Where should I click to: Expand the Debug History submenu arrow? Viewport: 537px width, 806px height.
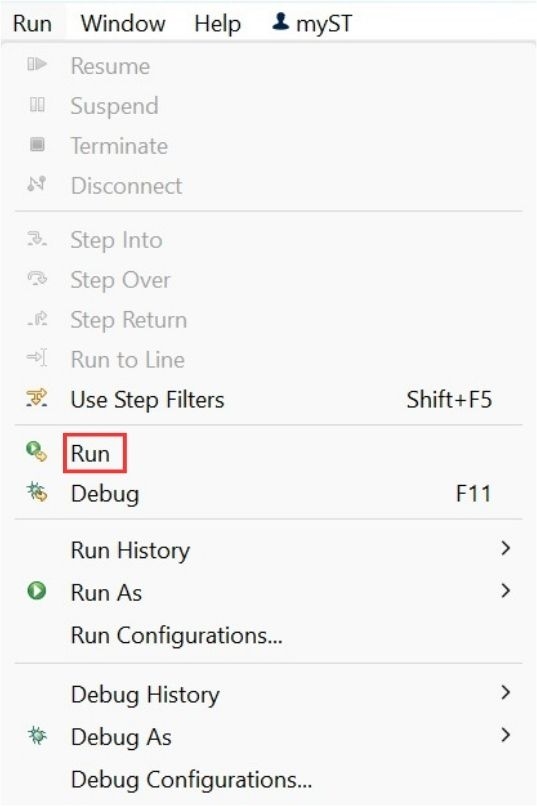point(506,692)
